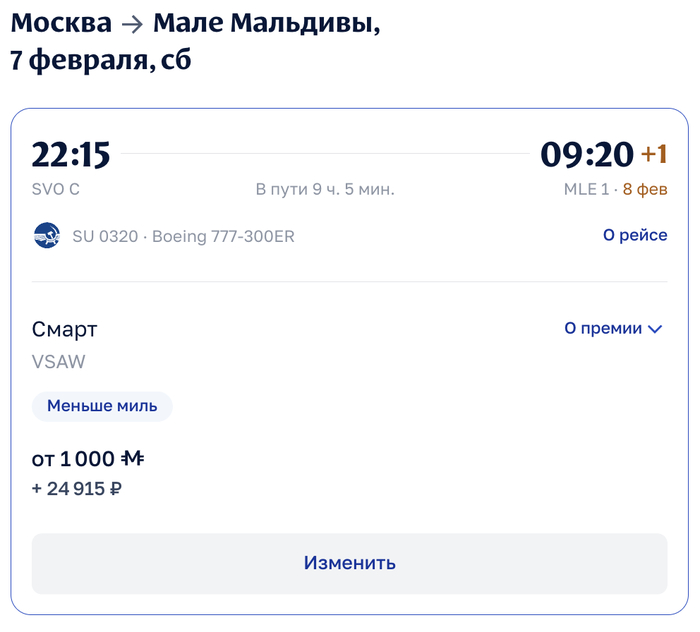700x632 pixels.
Task: Expand the chevron next to О премии
Action: (x=656, y=329)
